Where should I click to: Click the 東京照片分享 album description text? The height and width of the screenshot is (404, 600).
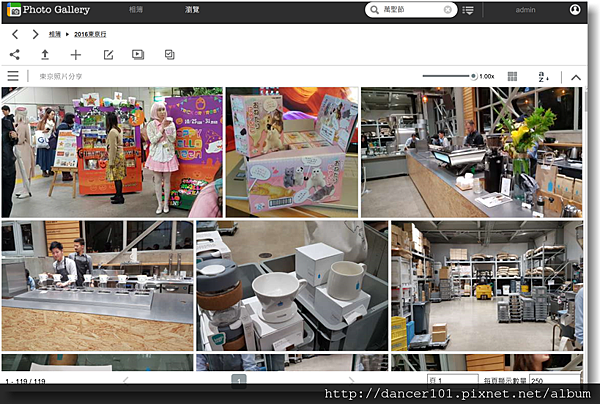tap(60, 77)
